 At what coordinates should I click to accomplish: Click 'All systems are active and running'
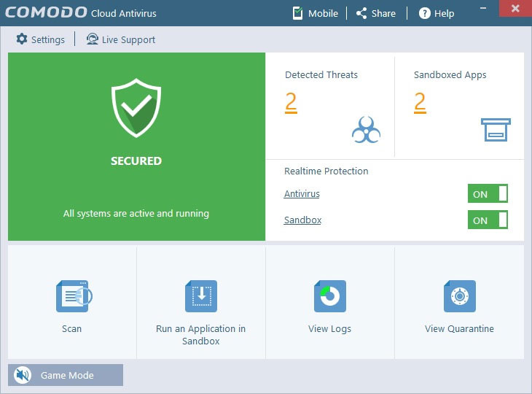click(x=136, y=213)
